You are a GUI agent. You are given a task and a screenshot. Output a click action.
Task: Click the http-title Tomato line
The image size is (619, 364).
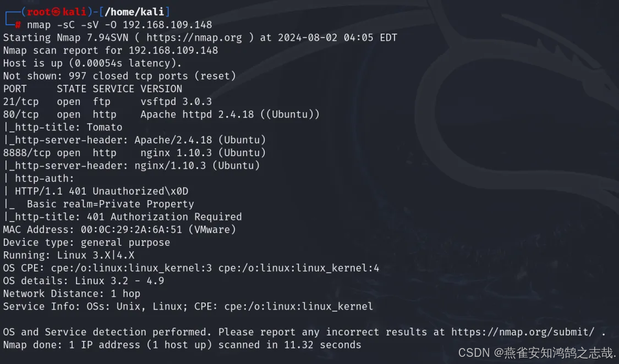pyautogui.click(x=63, y=128)
